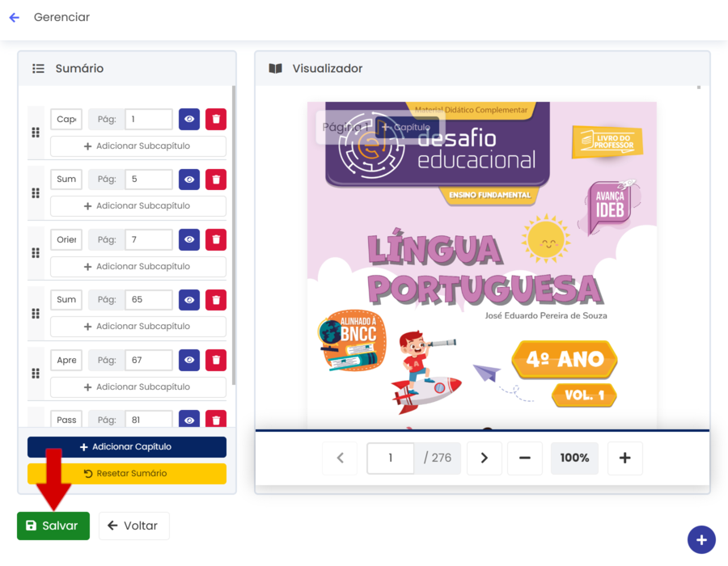The image size is (728, 566).
Task: Click the Voltar button
Action: (133, 526)
